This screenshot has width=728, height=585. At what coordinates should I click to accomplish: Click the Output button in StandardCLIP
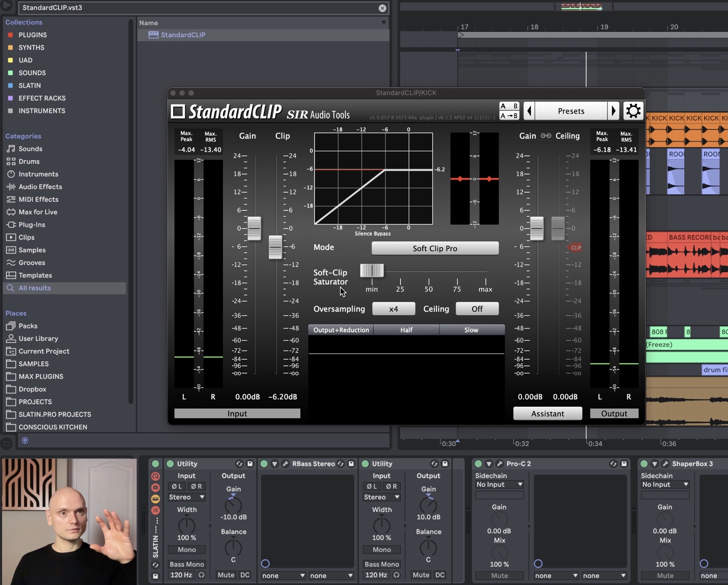[614, 413]
